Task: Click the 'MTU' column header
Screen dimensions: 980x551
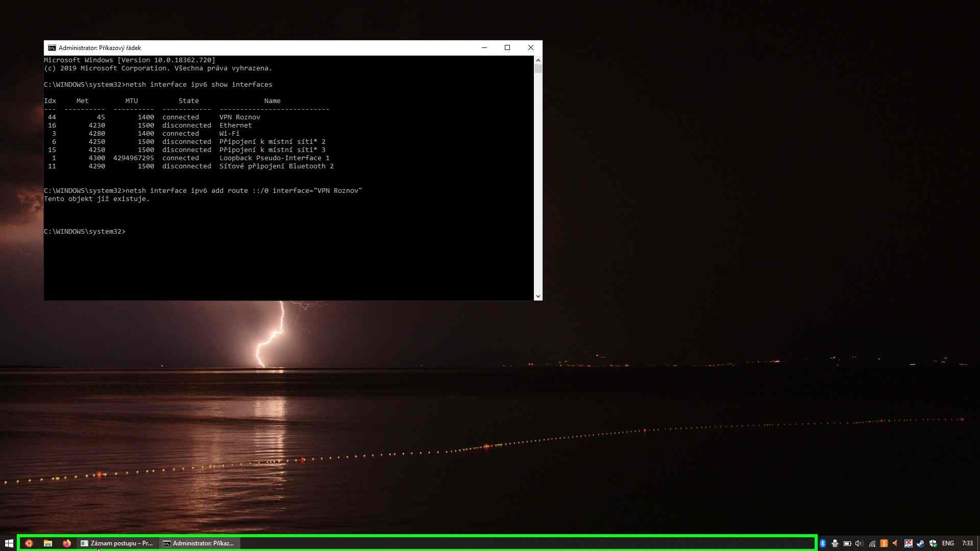Action: point(131,101)
